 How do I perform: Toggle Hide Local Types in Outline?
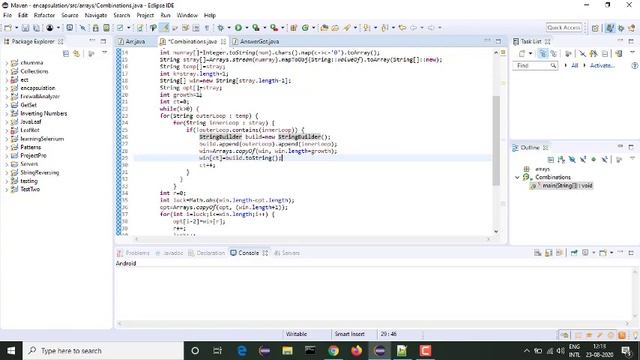coord(604,160)
